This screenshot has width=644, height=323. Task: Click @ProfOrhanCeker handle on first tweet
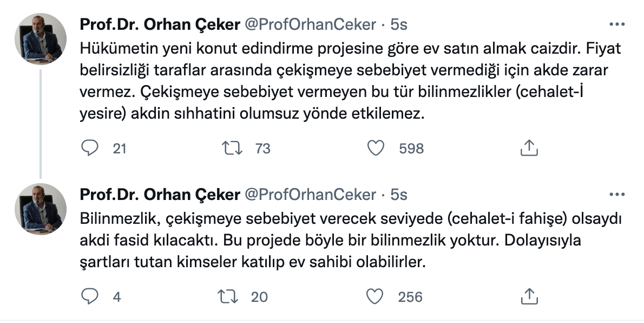311,24
